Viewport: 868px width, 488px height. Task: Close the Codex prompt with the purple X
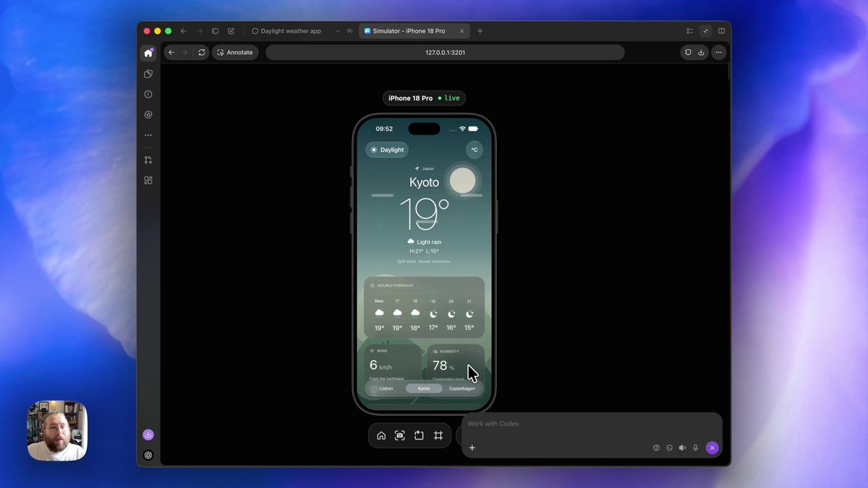[x=712, y=448]
